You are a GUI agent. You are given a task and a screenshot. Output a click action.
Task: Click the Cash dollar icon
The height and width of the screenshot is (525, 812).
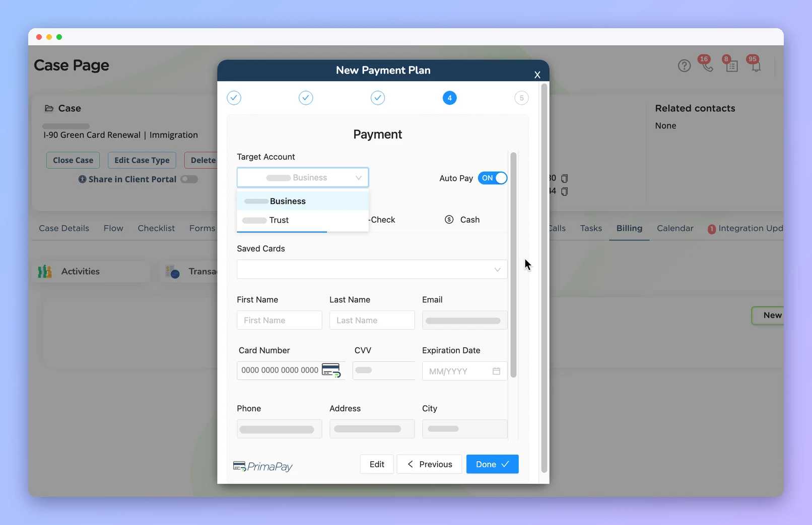coord(449,219)
